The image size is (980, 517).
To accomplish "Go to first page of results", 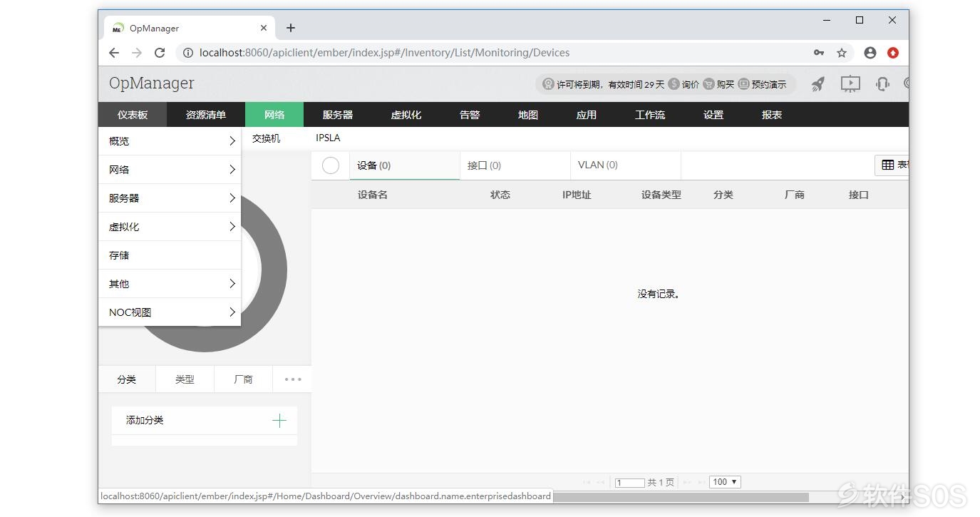I will 587,483.
